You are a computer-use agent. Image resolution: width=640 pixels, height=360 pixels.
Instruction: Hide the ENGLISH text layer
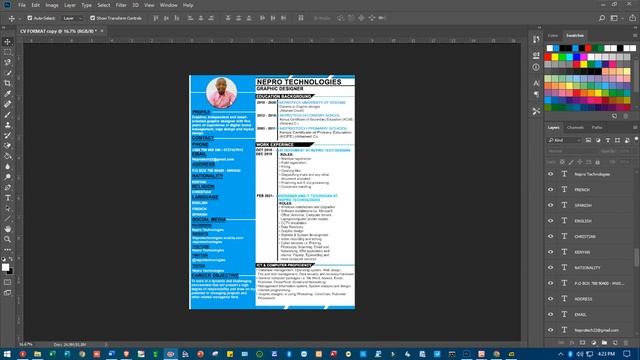coord(551,221)
